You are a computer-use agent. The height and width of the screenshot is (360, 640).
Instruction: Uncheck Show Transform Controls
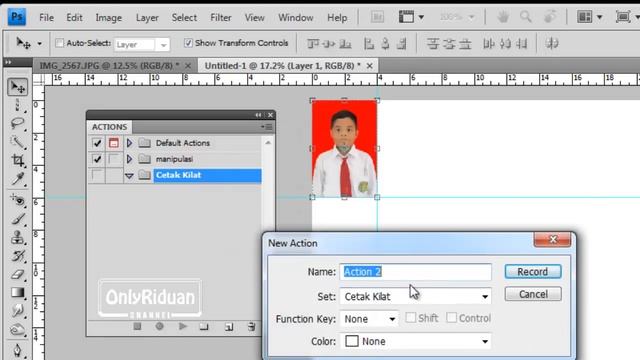tap(188, 43)
